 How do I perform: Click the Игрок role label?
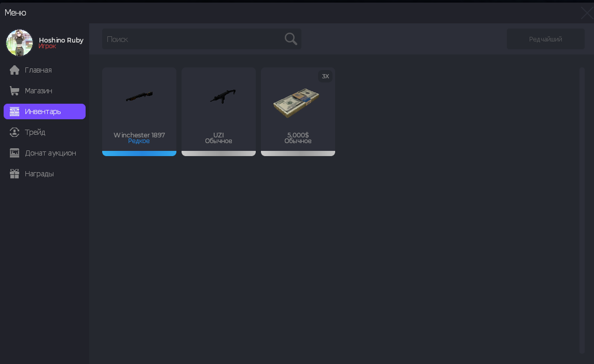pos(47,46)
